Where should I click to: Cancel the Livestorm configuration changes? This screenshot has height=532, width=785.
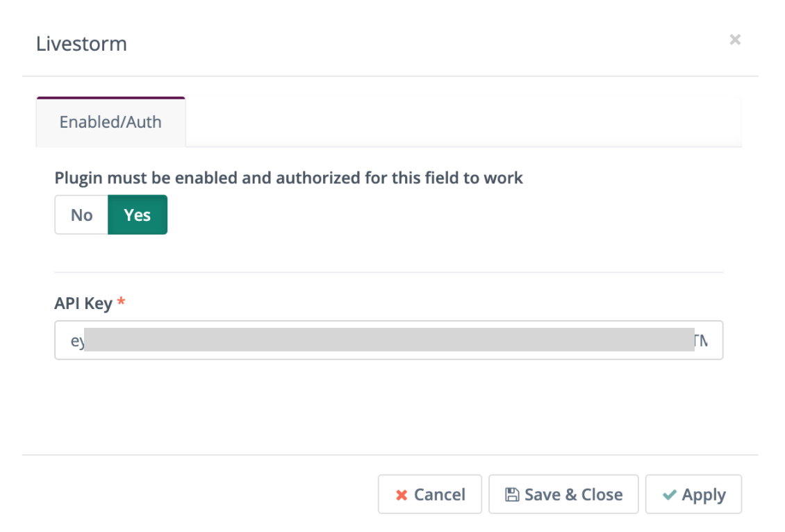click(x=430, y=494)
